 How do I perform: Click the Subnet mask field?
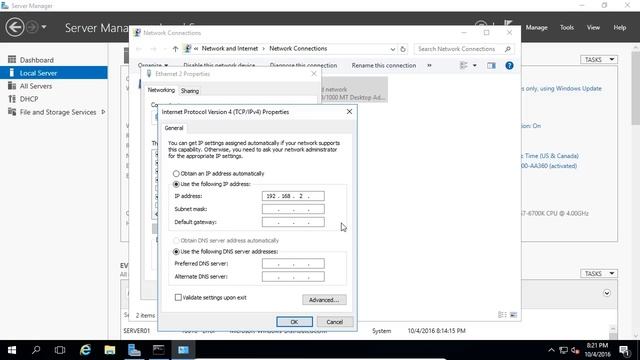pyautogui.click(x=293, y=209)
